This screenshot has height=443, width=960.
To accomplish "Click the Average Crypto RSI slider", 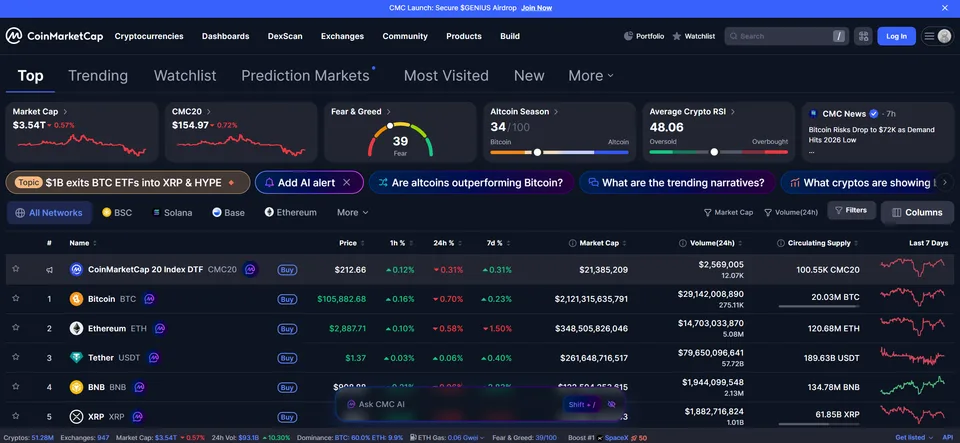I will pyautogui.click(x=714, y=152).
